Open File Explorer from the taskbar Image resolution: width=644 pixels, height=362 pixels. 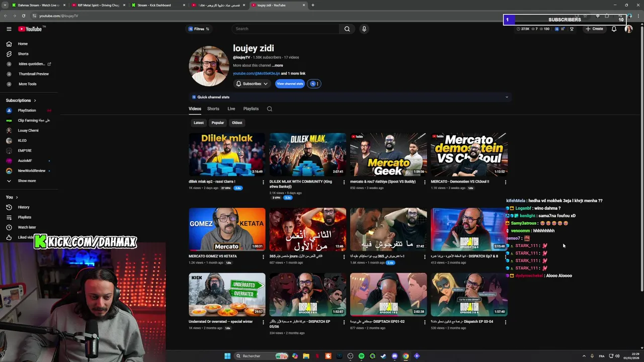(x=306, y=356)
